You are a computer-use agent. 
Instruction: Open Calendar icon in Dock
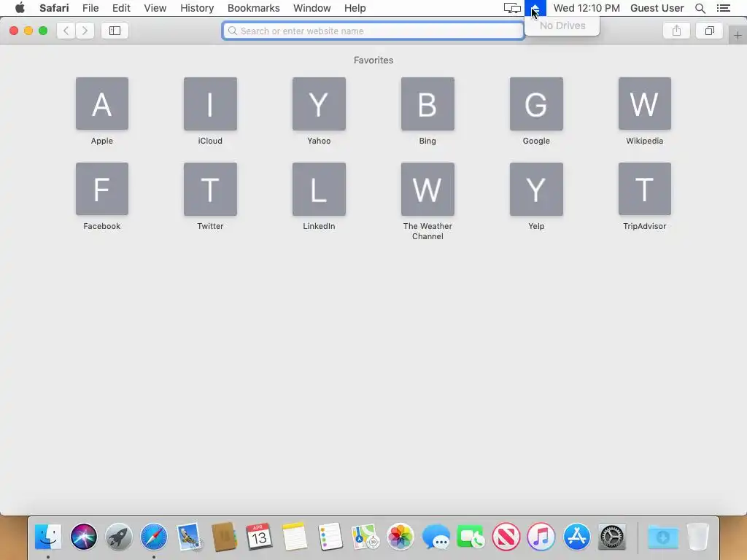click(259, 537)
